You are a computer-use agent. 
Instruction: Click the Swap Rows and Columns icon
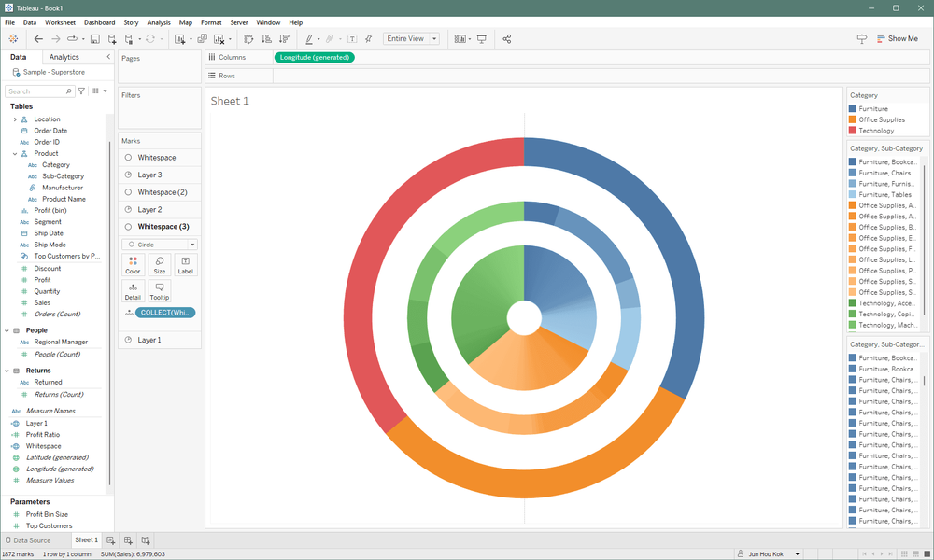click(x=248, y=39)
